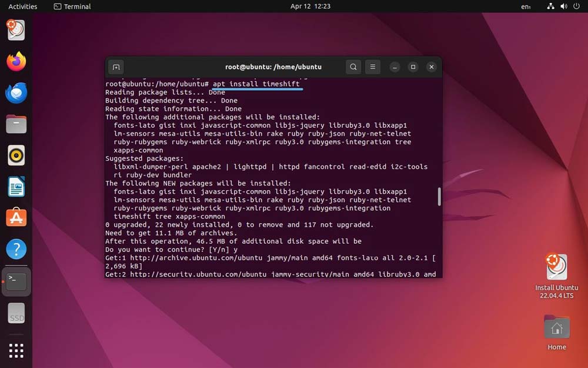The width and height of the screenshot is (588, 368).
Task: Click the terminal vertical scrollbar
Action: tap(439, 197)
